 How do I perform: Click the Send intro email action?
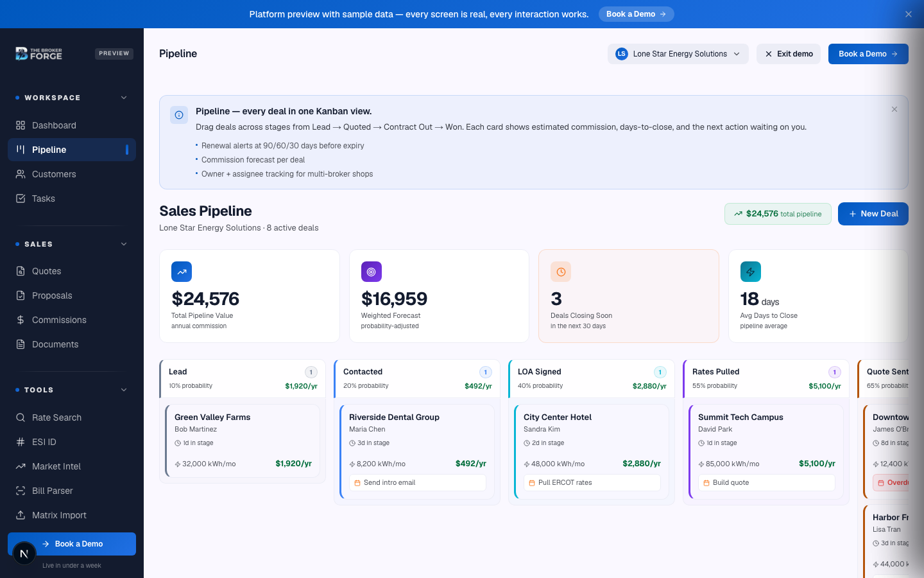tap(418, 483)
